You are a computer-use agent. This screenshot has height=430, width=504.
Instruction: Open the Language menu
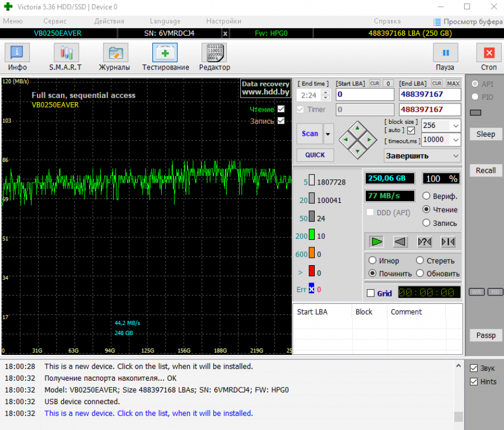click(x=165, y=21)
